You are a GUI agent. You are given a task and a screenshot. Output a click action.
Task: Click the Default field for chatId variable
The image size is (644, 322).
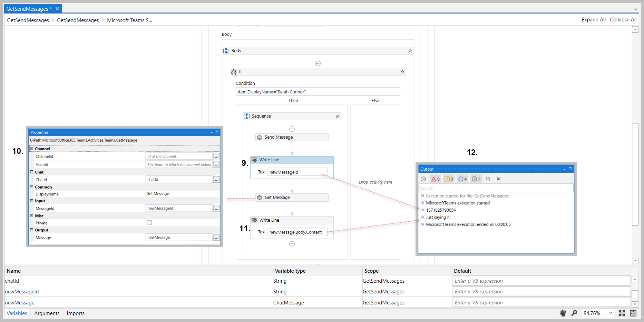point(541,281)
